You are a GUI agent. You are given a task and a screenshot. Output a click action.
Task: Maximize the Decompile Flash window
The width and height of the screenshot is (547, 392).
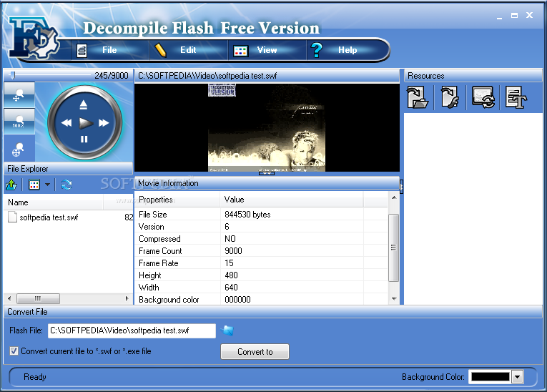coord(515,15)
